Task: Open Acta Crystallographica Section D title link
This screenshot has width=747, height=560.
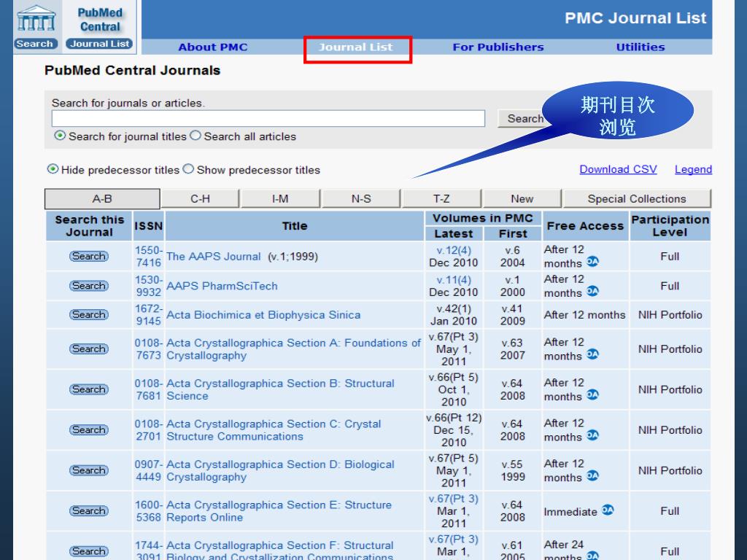Action: click(280, 470)
